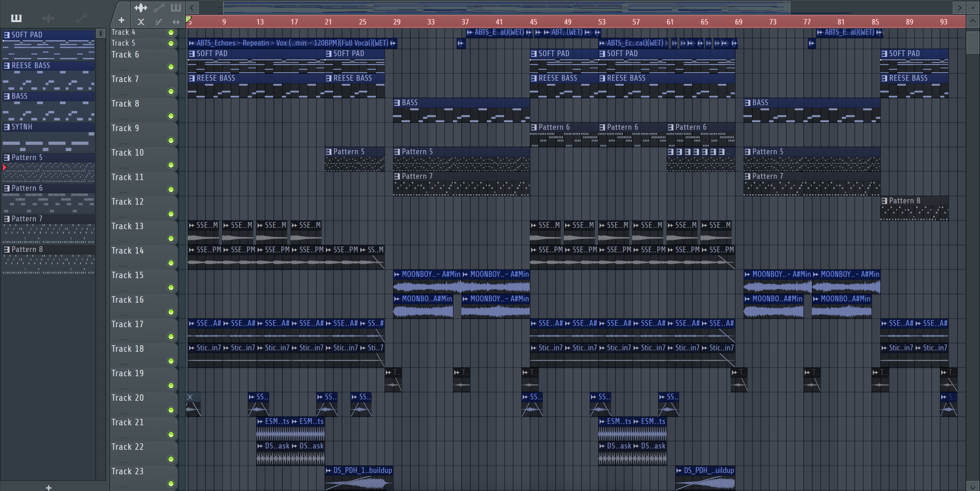Select first Pattern 6 clip on Track 9

tap(564, 135)
